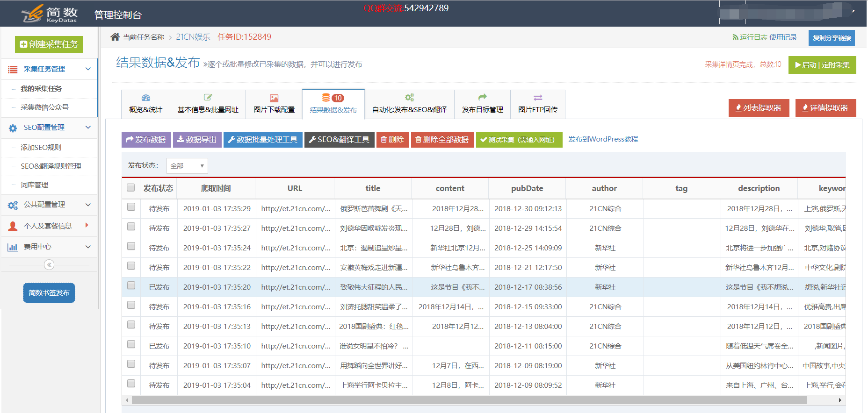Click the horizontal table scrollbar thumb
868x413 pixels.
coord(470,400)
